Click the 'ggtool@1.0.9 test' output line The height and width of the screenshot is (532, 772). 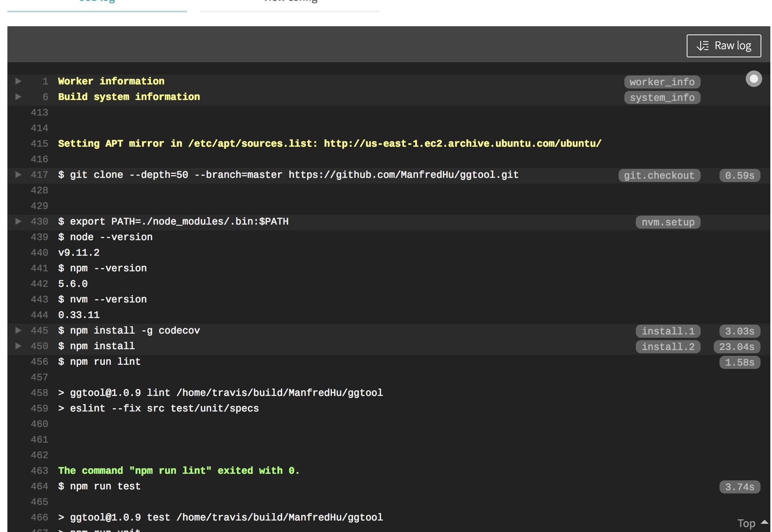pyautogui.click(x=221, y=517)
